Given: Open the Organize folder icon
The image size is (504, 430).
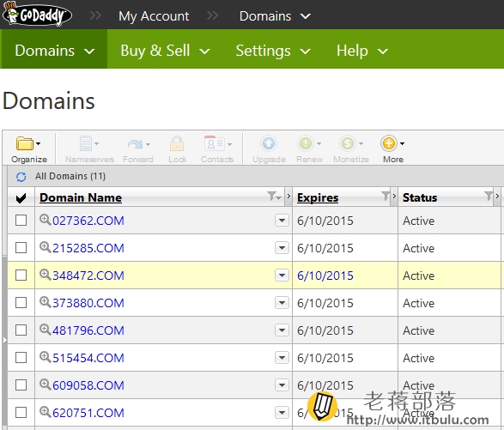Looking at the screenshot, I should (x=25, y=143).
